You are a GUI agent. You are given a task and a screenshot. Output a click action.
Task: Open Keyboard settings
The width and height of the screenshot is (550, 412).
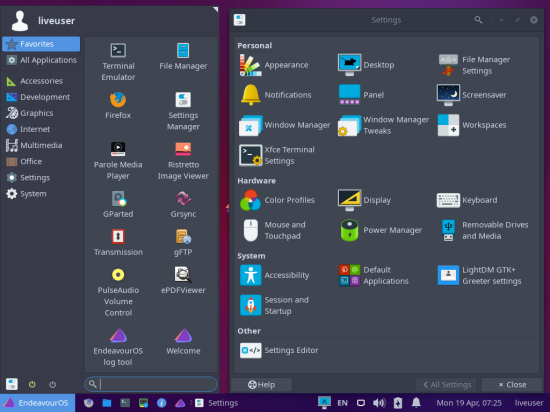467,200
